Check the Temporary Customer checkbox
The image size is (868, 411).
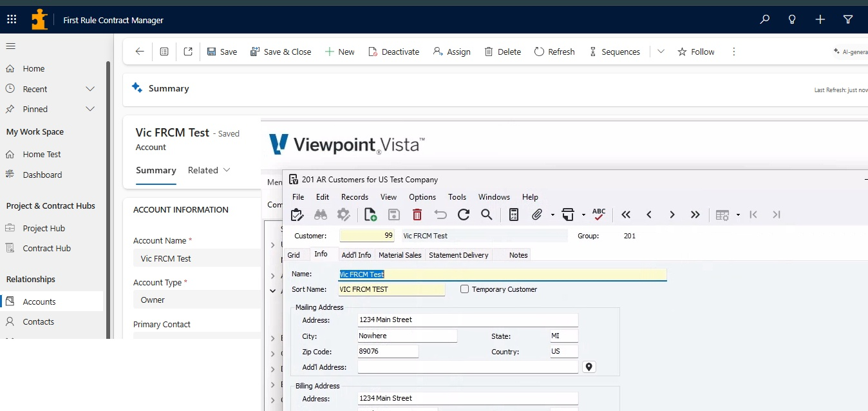(x=464, y=289)
